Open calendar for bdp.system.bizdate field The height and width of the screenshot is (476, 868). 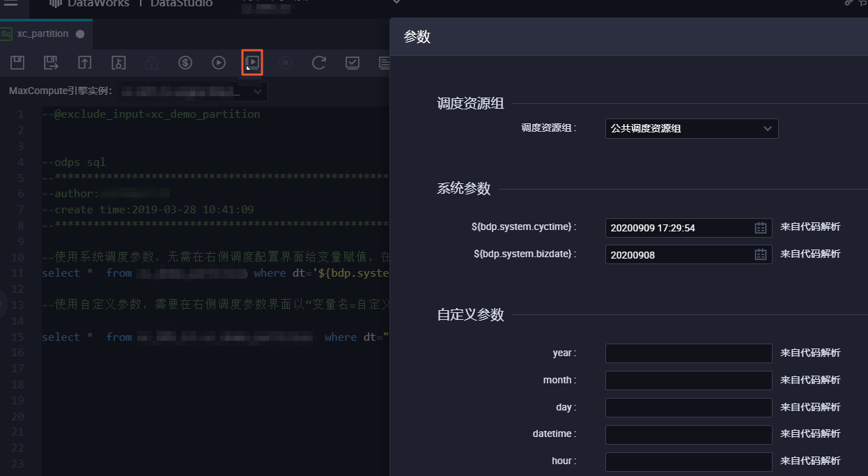pos(761,254)
